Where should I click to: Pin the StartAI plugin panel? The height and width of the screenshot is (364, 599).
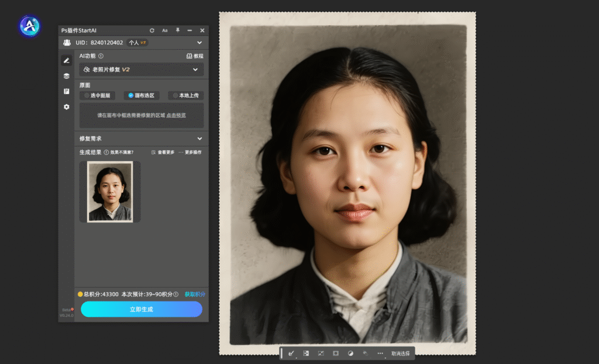pos(177,30)
